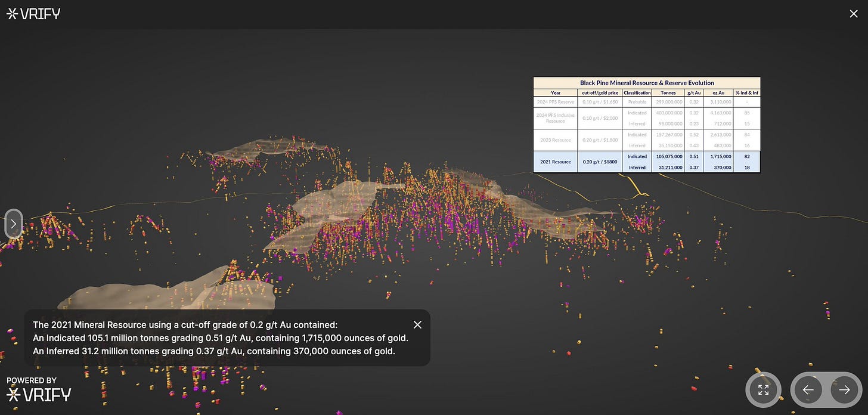Click the 2023 Resource row label

click(x=556, y=140)
